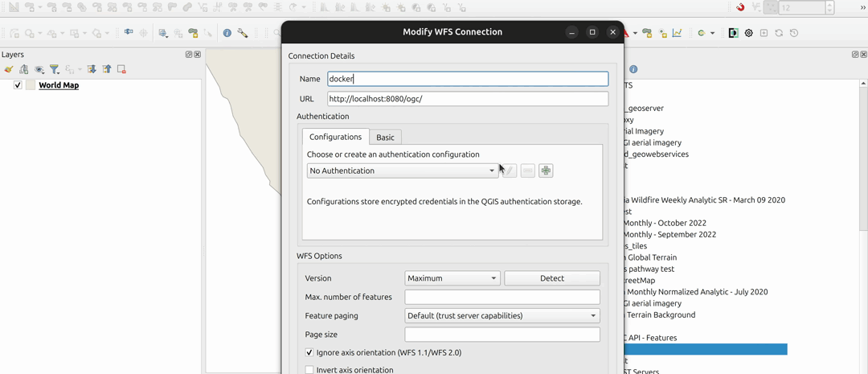Screen dimensions: 868x374
Task: Click the wrench and screwdriver toolbar icon
Action: (x=243, y=33)
